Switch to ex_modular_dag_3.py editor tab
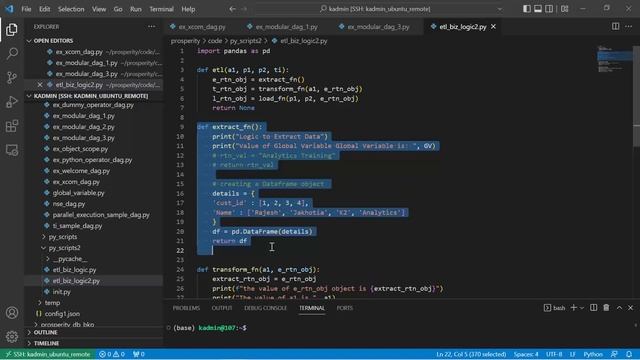Image resolution: width=640 pixels, height=360 pixels. pyautogui.click(x=378, y=27)
